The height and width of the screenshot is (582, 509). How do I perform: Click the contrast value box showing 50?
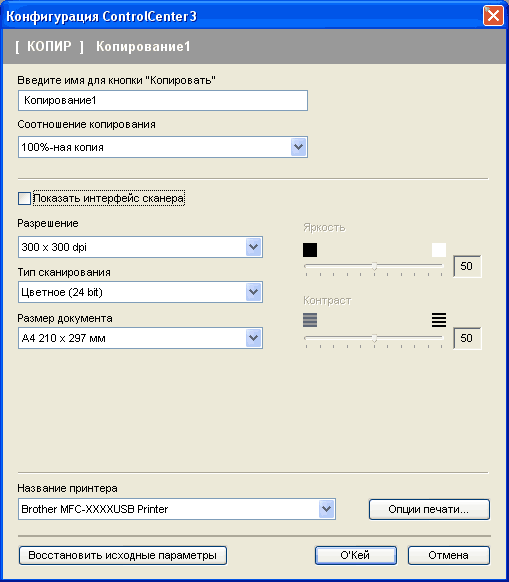467,338
